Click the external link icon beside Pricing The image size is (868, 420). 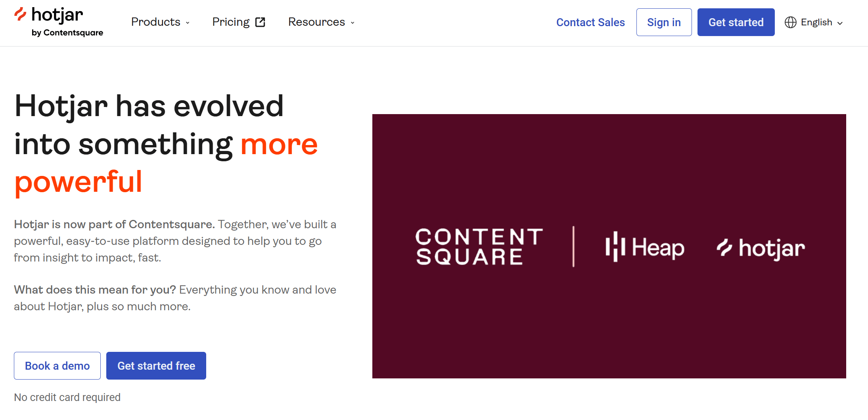(x=260, y=22)
